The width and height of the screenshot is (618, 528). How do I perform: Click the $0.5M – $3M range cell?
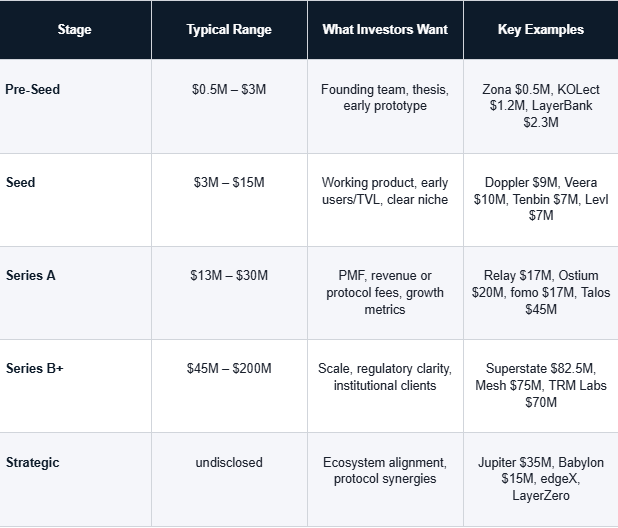(229, 106)
